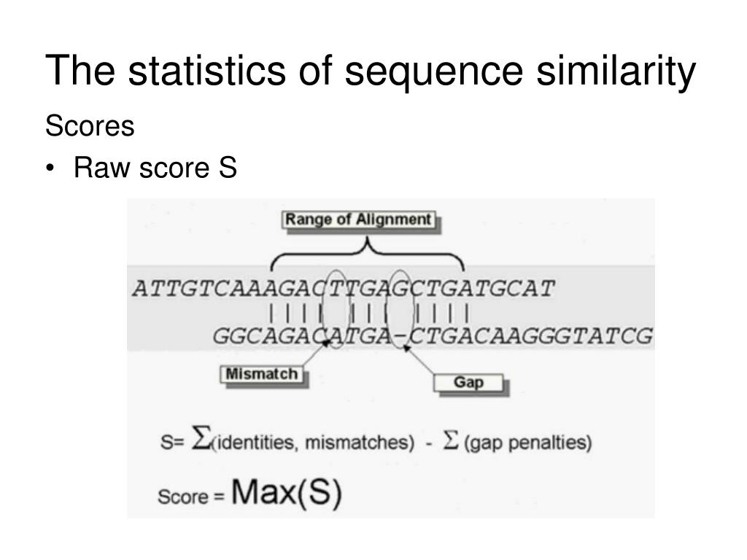Click the 'Mismatch' label box

[261, 374]
